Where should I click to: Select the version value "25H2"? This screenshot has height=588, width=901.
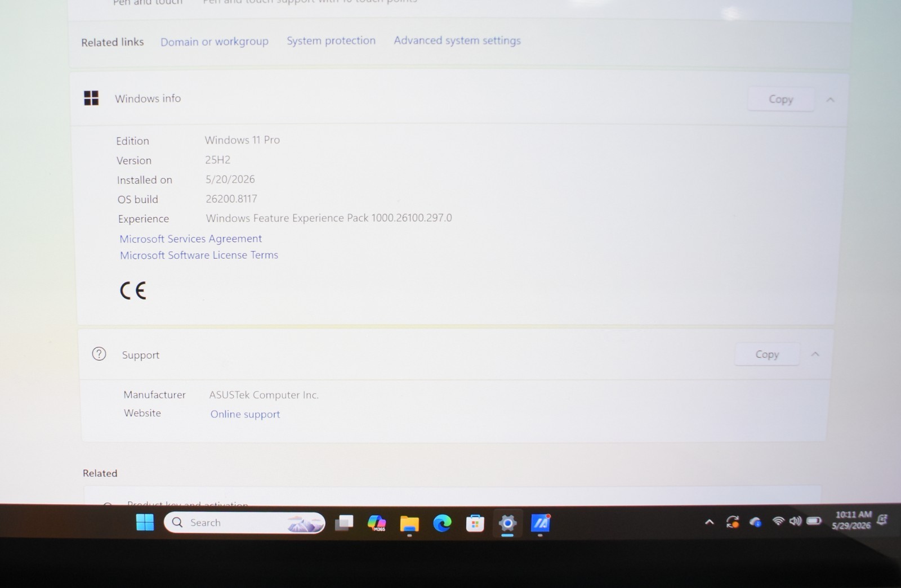[x=218, y=160]
